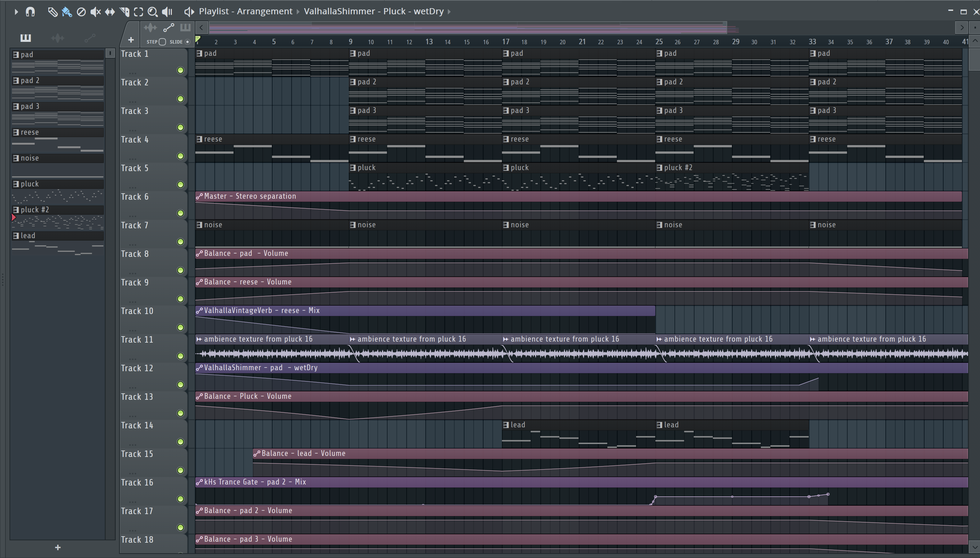980x558 pixels.
Task: Select the Zoom magnifier tool
Action: click(x=152, y=12)
